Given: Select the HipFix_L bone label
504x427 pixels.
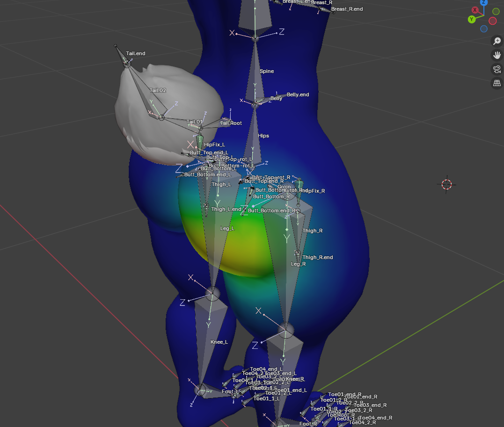Looking at the screenshot, I should (214, 145).
